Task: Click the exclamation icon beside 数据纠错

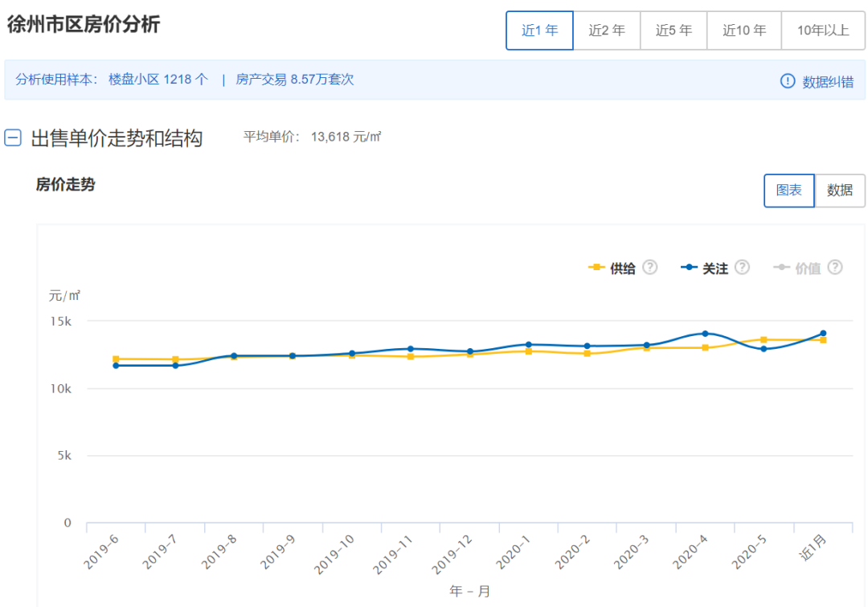Action: click(x=787, y=81)
